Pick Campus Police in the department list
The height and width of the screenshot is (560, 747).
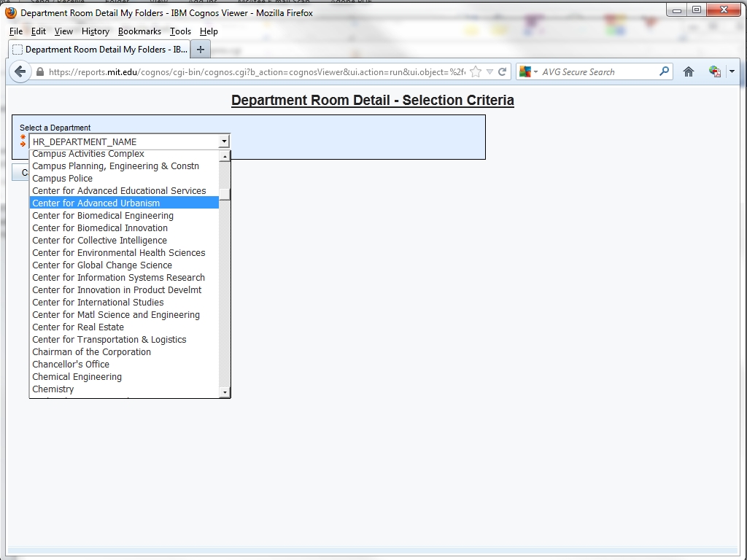[62, 179]
